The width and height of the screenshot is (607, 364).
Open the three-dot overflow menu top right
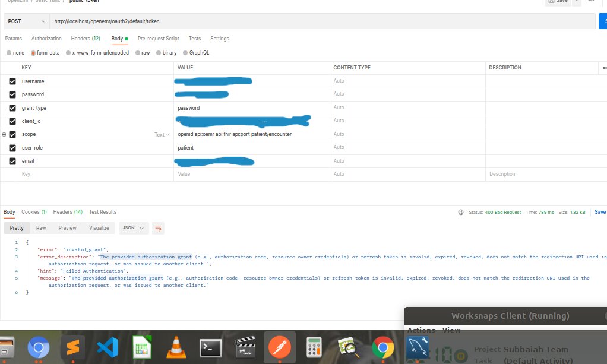click(x=591, y=2)
